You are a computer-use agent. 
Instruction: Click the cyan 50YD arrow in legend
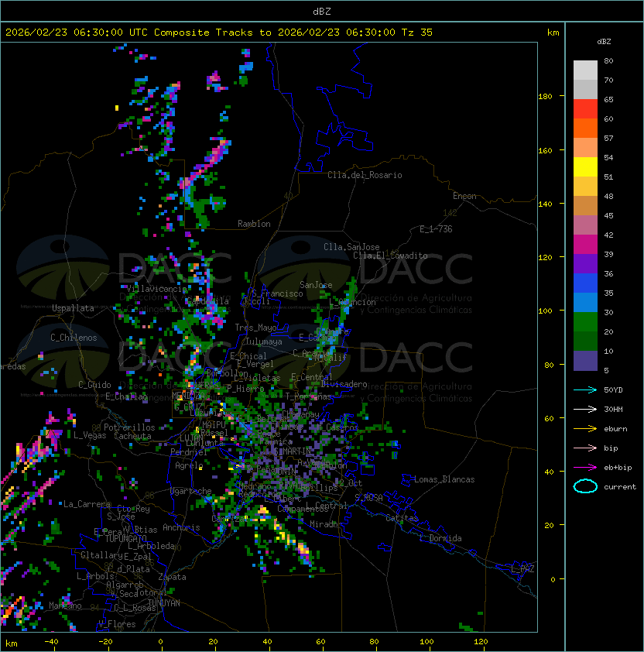pyautogui.click(x=585, y=389)
